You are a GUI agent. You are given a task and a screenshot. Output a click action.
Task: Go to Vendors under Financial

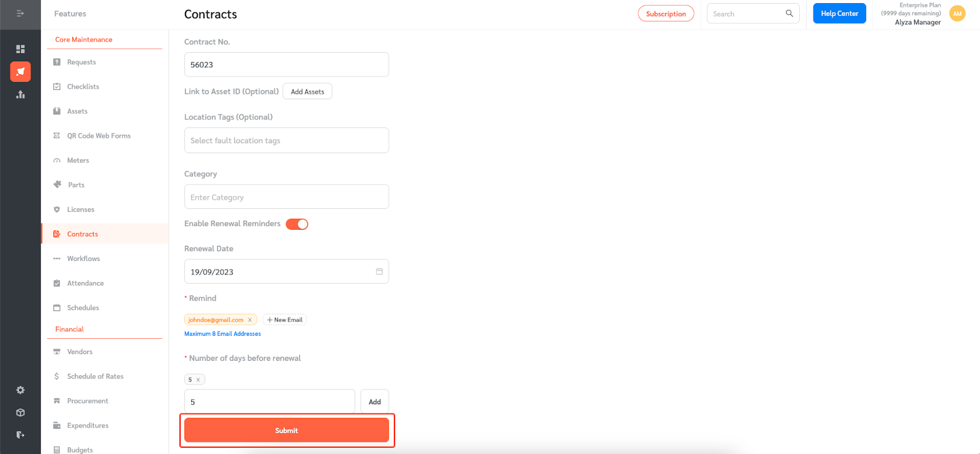tap(80, 352)
